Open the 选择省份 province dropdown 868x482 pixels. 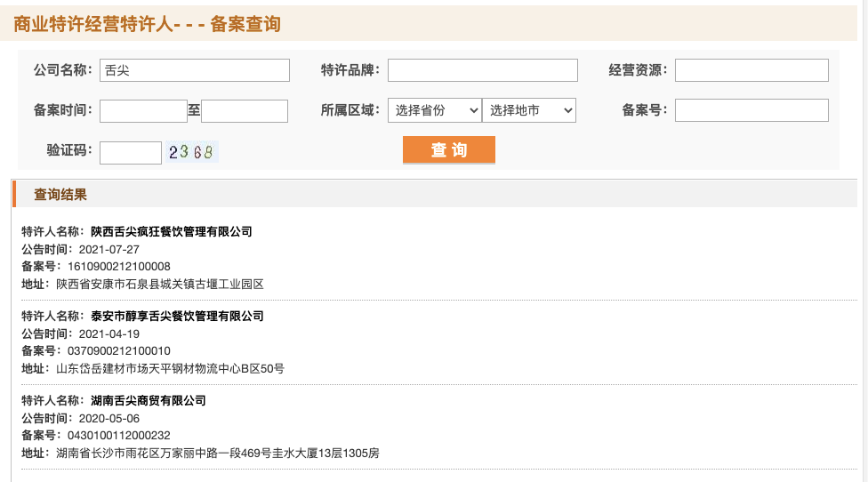click(x=435, y=110)
